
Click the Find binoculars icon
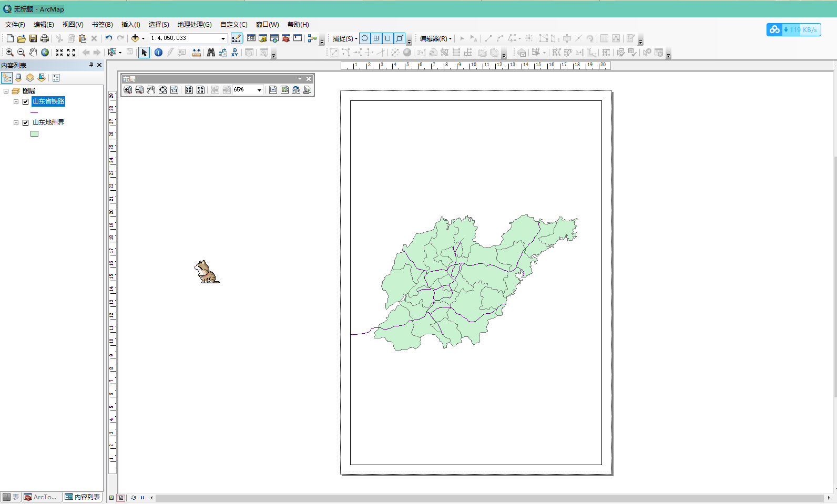click(211, 53)
